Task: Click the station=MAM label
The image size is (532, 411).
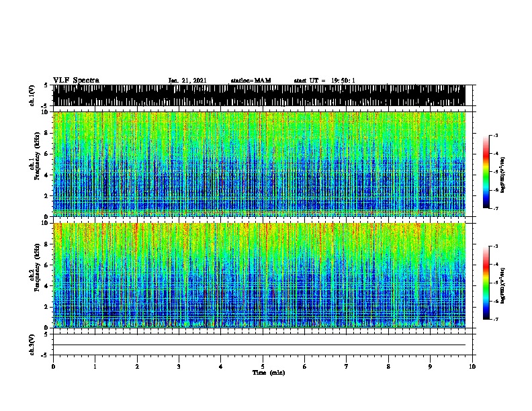Action: click(x=251, y=81)
